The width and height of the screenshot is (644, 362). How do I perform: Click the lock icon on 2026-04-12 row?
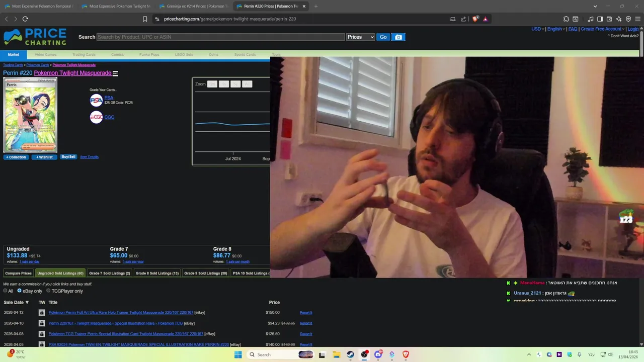click(x=42, y=313)
